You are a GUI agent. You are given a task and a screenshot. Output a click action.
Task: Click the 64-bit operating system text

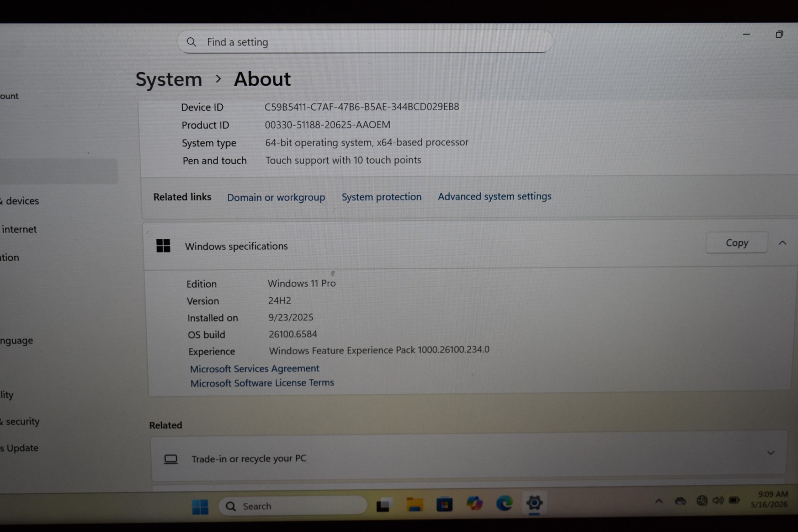[x=367, y=143]
